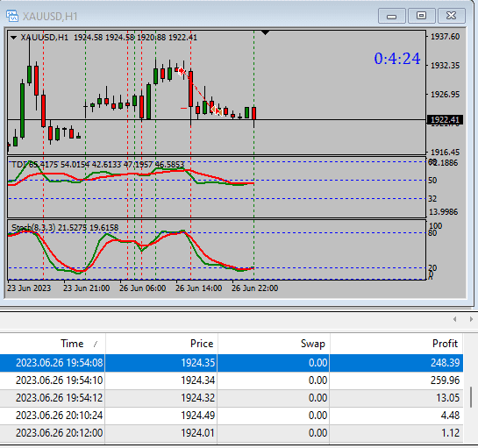
Task: Close the XAUUSD,H1 chart window
Action: pos(452,16)
